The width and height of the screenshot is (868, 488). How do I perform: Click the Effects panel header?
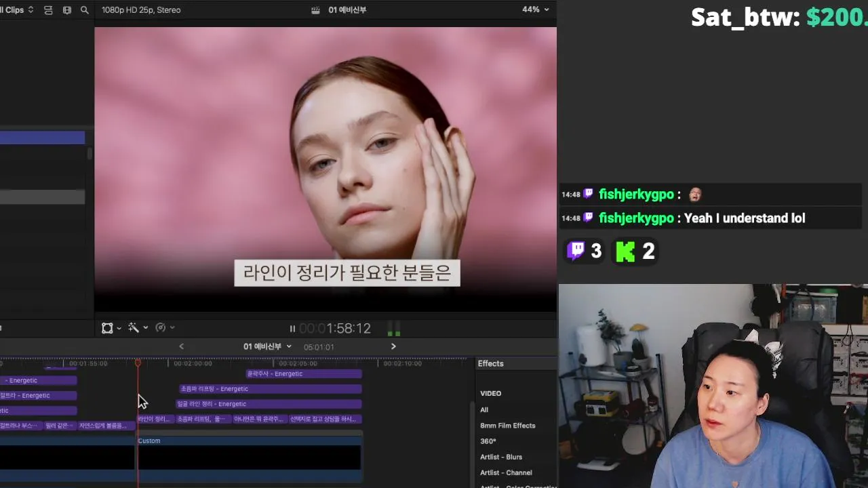[490, 364]
